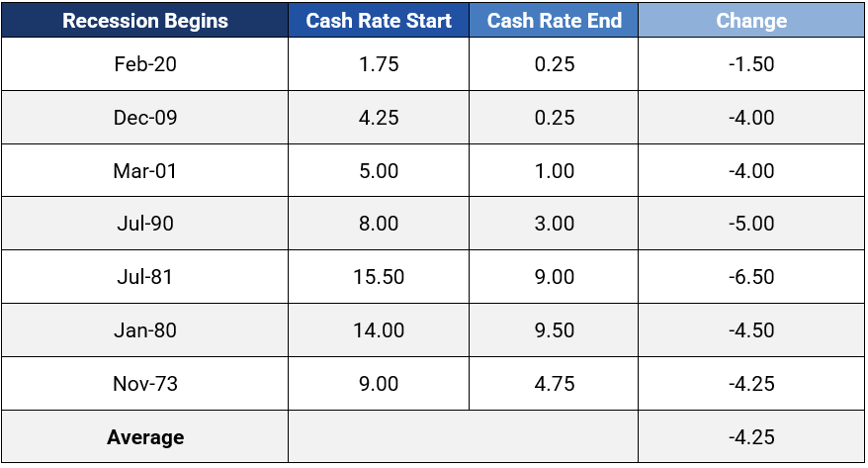Click the Cash Rate Start header
This screenshot has width=868, height=468.
point(379,21)
